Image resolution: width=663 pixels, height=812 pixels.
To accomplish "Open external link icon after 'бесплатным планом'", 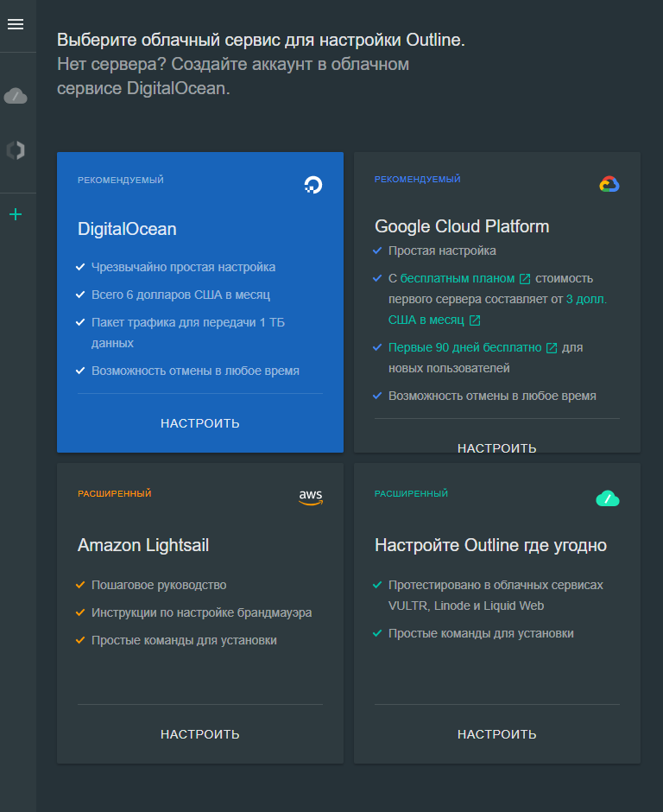I will 525,279.
